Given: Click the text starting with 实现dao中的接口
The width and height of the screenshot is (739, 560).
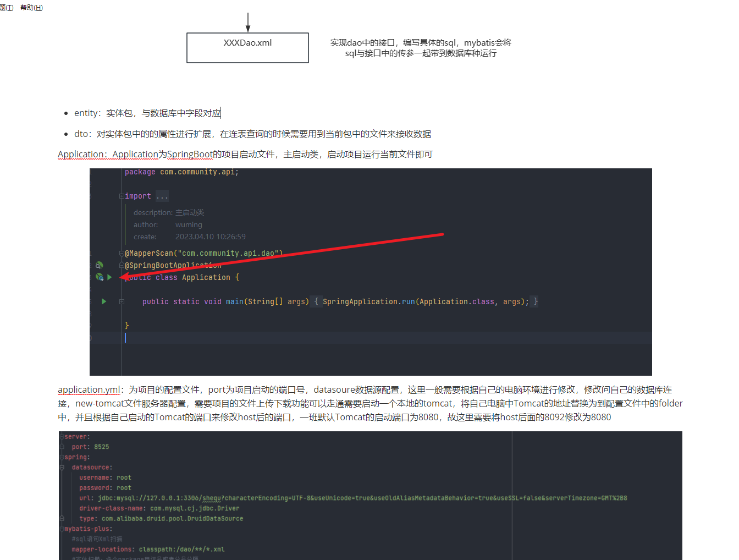Looking at the screenshot, I should click(x=421, y=48).
